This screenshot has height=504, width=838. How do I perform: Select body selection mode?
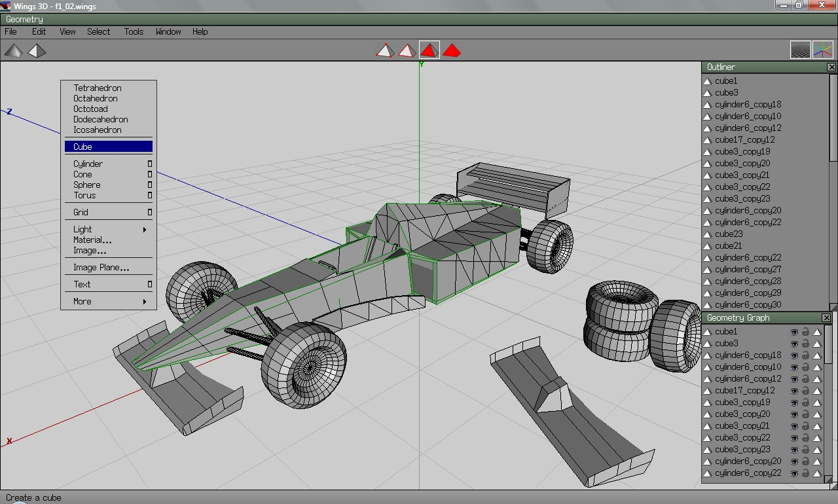452,50
